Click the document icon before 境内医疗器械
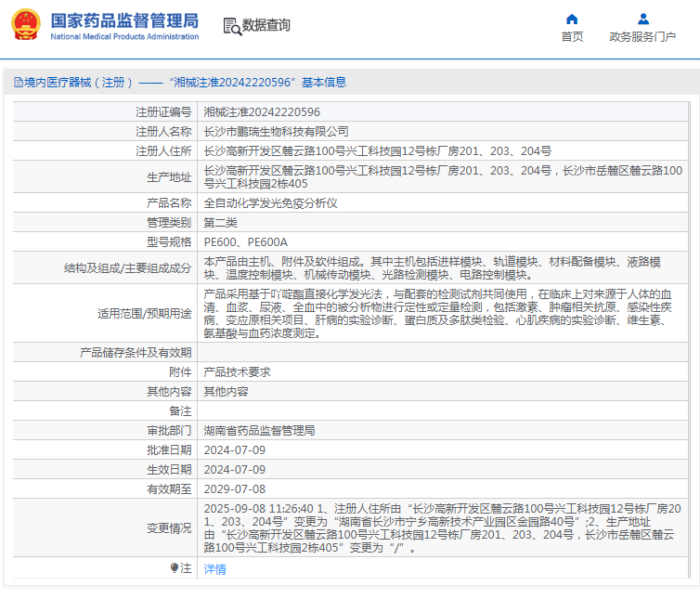The width and height of the screenshot is (700, 599). tap(19, 83)
